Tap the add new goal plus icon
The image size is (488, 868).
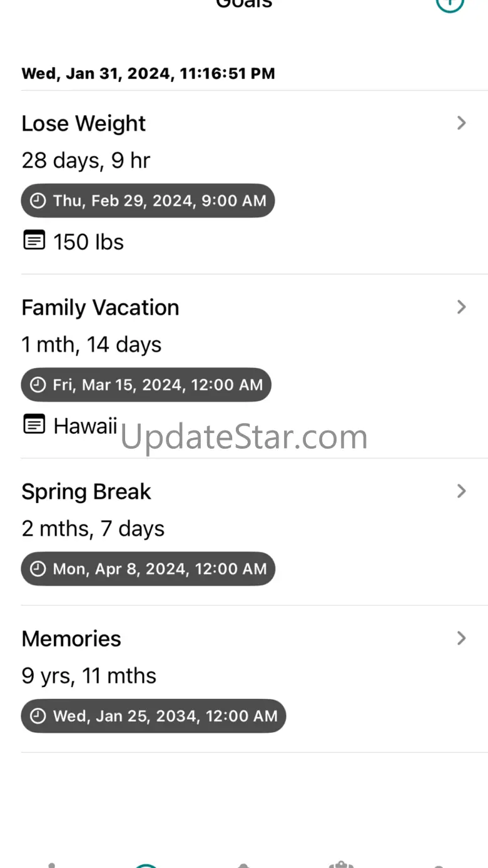tap(450, 3)
